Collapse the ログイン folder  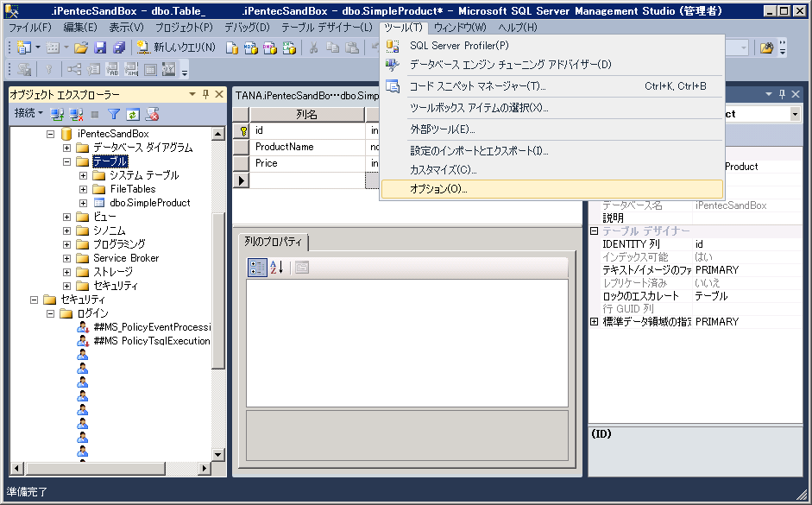click(50, 313)
